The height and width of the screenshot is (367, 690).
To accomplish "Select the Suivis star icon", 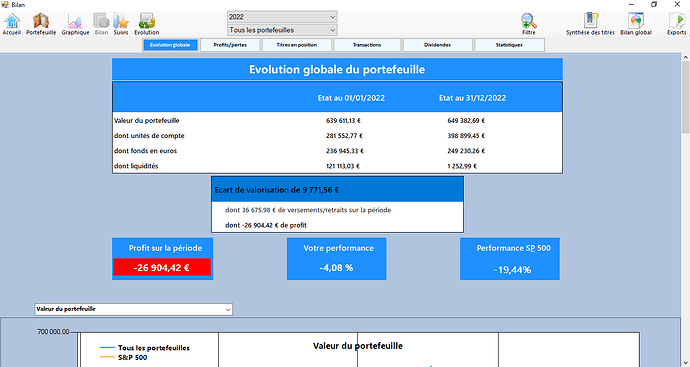I will [121, 24].
